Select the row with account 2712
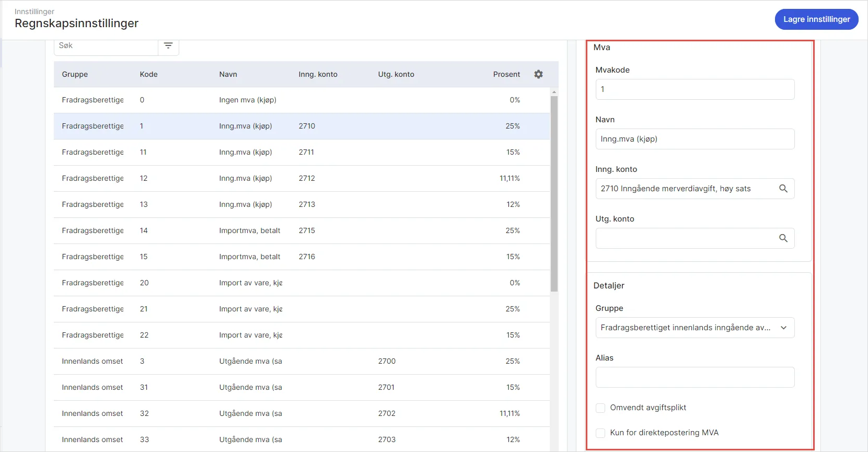 [302, 179]
